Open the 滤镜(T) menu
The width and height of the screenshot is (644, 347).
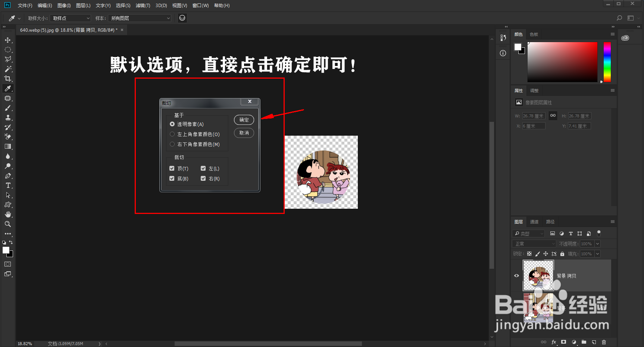tap(143, 5)
